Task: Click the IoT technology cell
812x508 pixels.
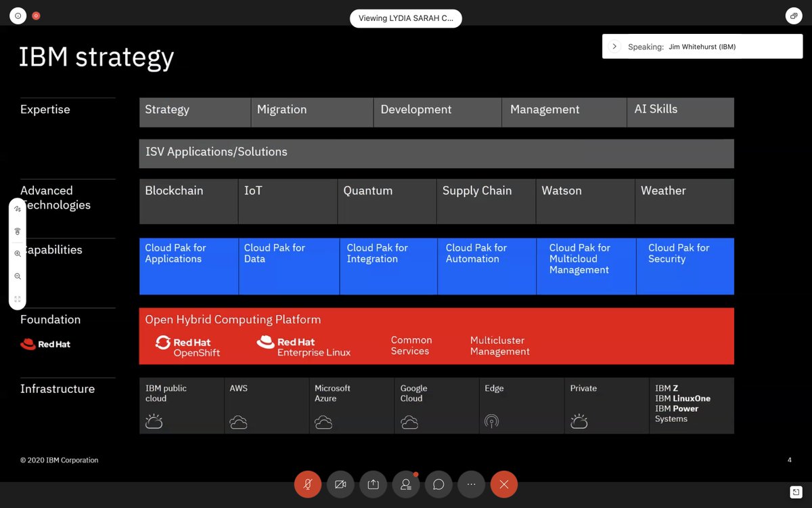Action: (x=288, y=201)
